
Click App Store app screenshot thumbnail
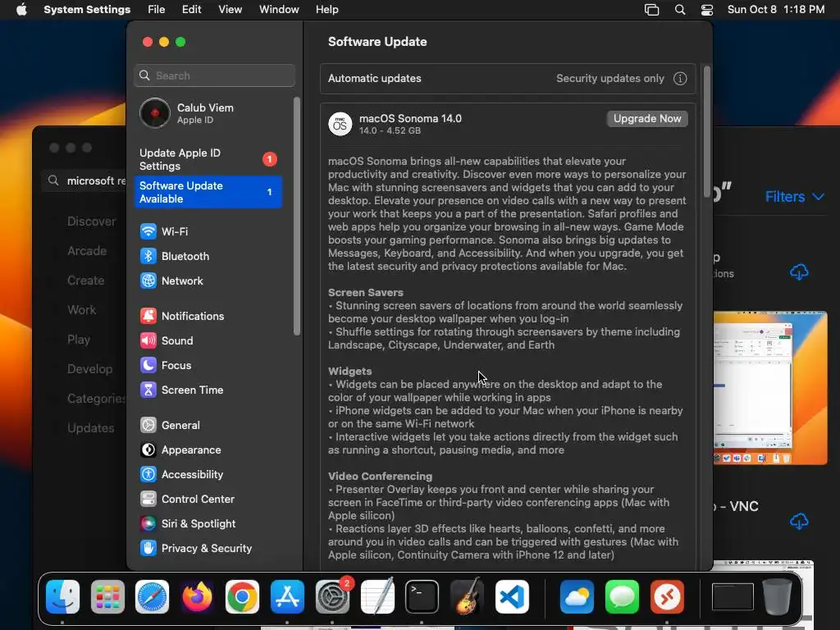tap(770, 388)
